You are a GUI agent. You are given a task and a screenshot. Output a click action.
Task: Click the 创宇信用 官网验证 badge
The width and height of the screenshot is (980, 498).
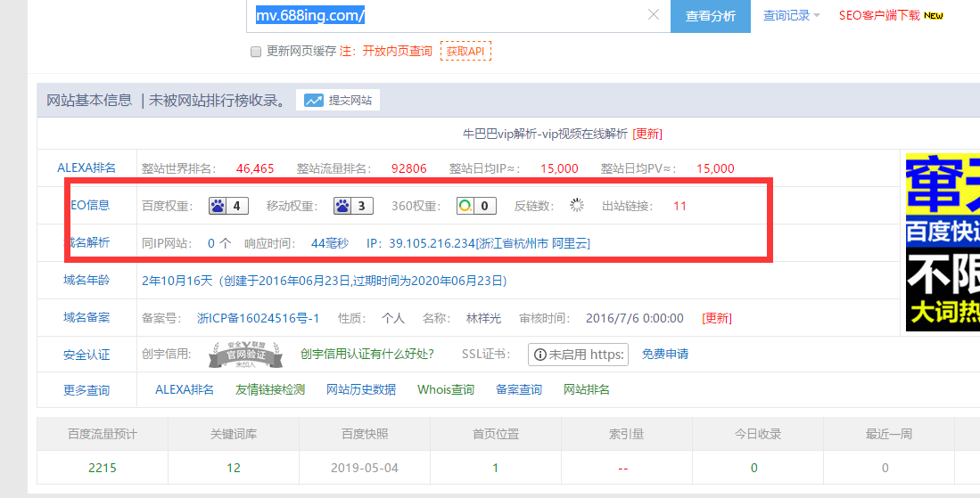(245, 355)
